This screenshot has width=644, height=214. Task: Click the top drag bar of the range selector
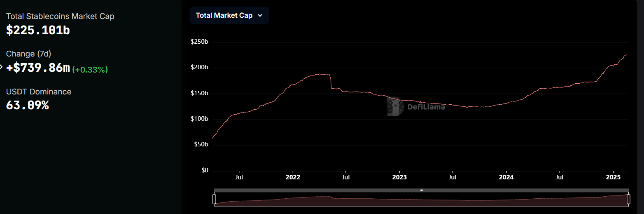click(421, 190)
